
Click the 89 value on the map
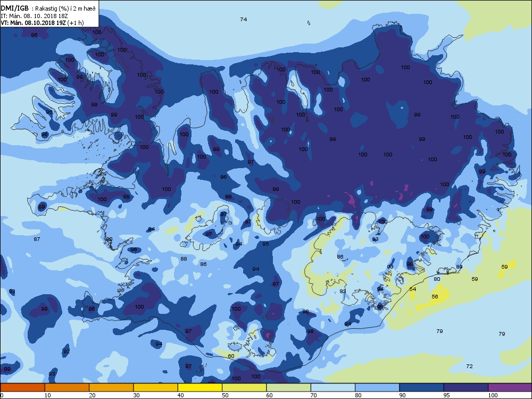(x=460, y=267)
